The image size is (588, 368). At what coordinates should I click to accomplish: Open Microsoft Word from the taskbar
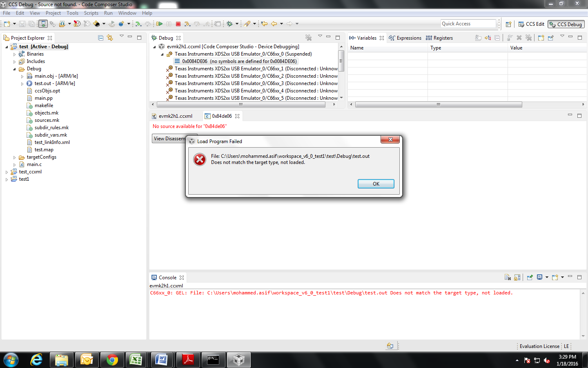pos(162,360)
